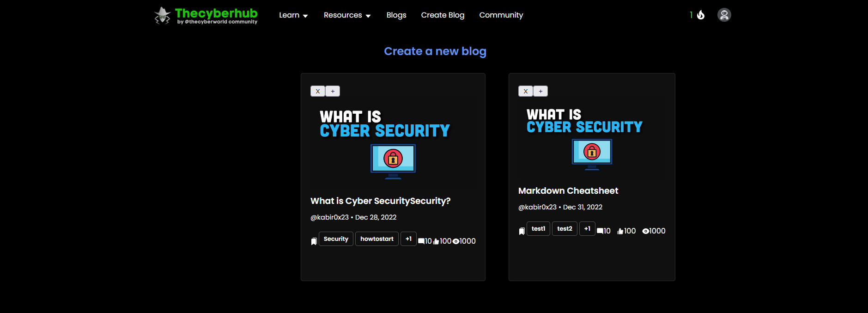
Task: Select the test1 tag
Action: pos(538,229)
